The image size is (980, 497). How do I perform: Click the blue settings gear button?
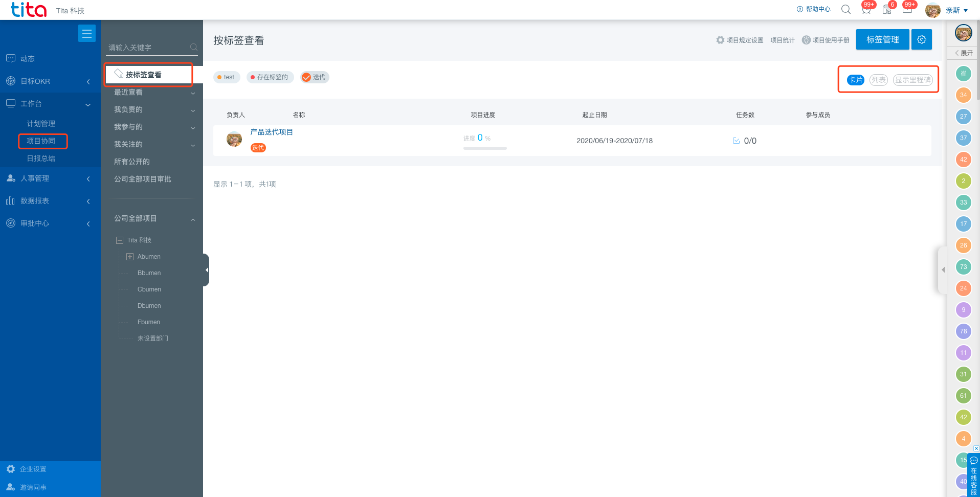[922, 39]
